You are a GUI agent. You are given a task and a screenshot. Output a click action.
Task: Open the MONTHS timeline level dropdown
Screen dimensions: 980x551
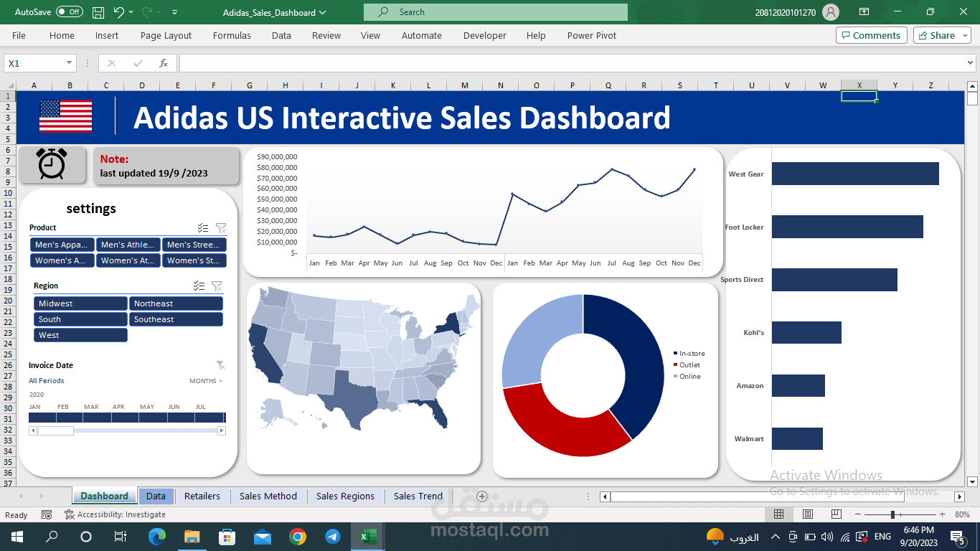tap(206, 381)
